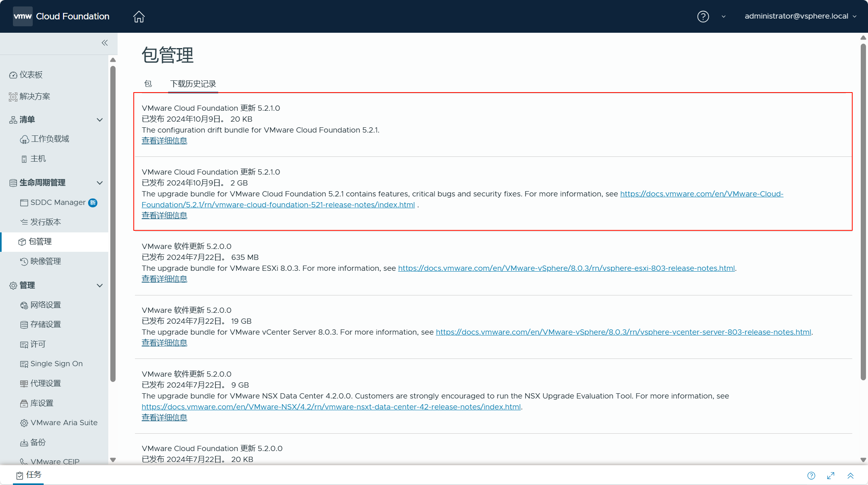Open vCenter Server 803 release notes link
The width and height of the screenshot is (868, 485).
pyautogui.click(x=623, y=332)
